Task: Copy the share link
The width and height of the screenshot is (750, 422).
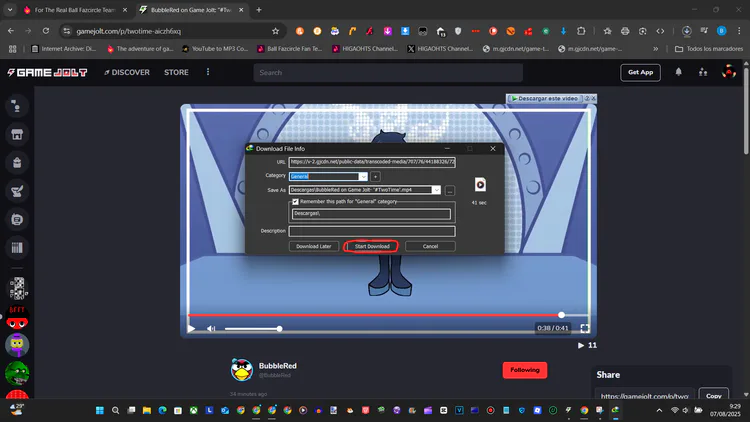Action: point(714,395)
